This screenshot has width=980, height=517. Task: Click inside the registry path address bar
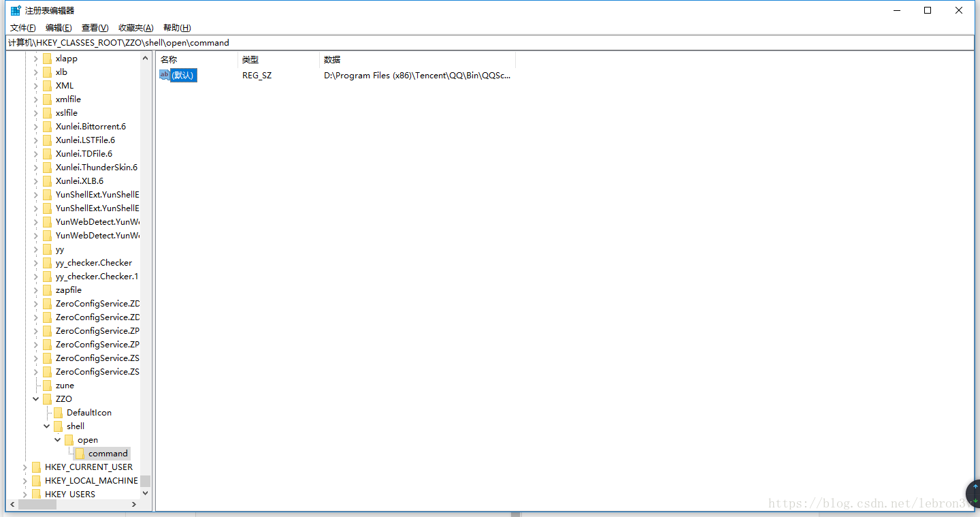pos(272,42)
